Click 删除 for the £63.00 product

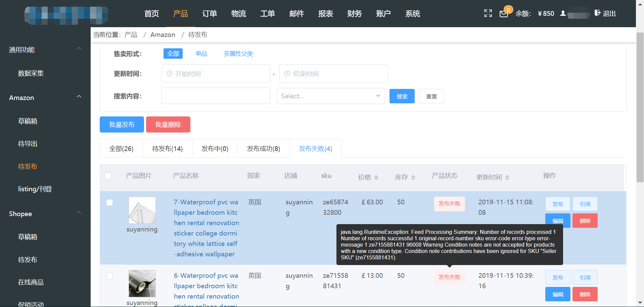coord(585,221)
